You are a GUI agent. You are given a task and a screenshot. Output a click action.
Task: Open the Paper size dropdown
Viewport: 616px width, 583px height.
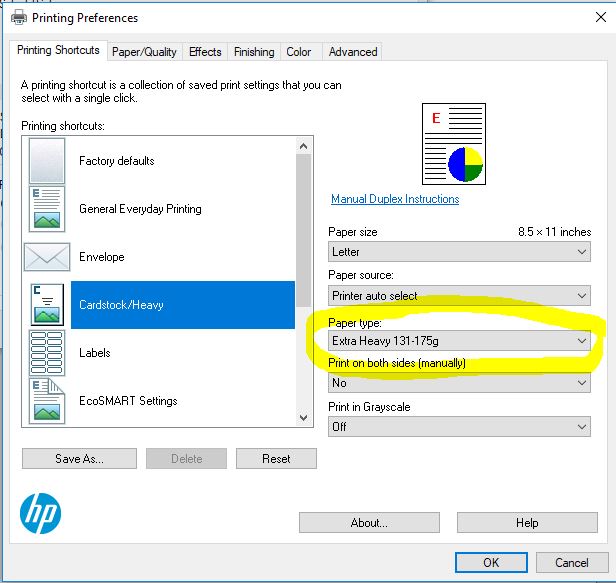pos(459,252)
